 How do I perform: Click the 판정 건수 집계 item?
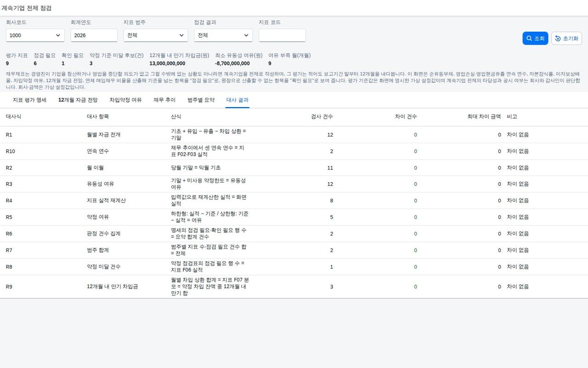coord(104,234)
